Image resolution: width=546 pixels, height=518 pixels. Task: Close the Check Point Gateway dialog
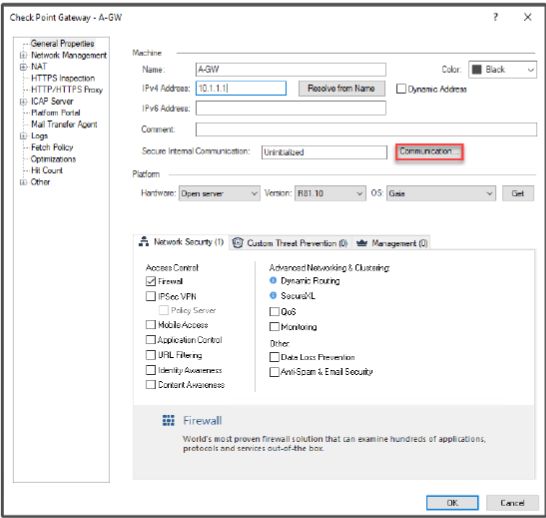[527, 17]
